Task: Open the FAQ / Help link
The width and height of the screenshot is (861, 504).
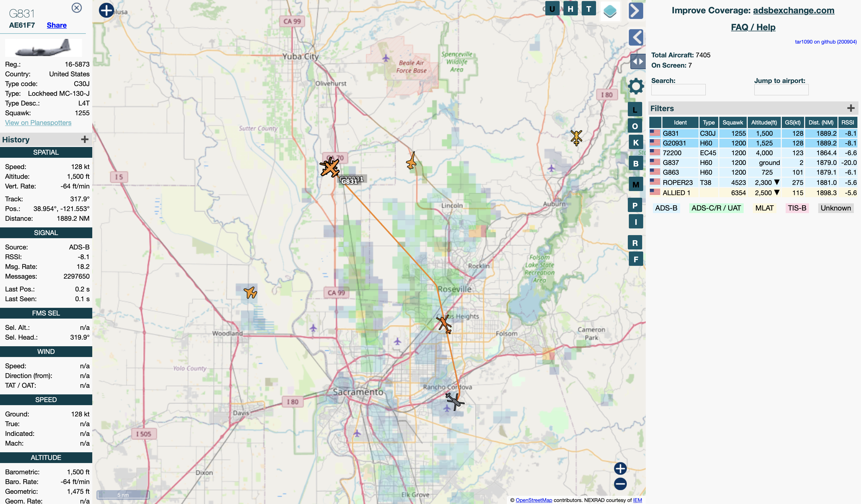Action: point(753,27)
